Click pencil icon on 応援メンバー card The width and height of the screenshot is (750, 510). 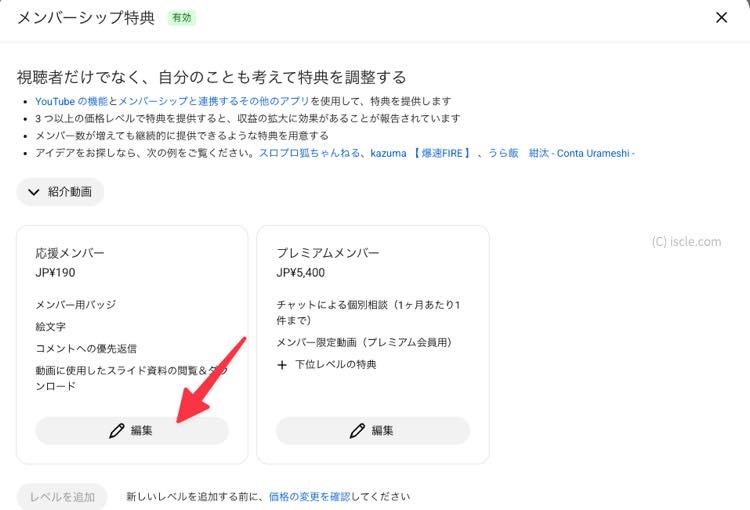(116, 431)
